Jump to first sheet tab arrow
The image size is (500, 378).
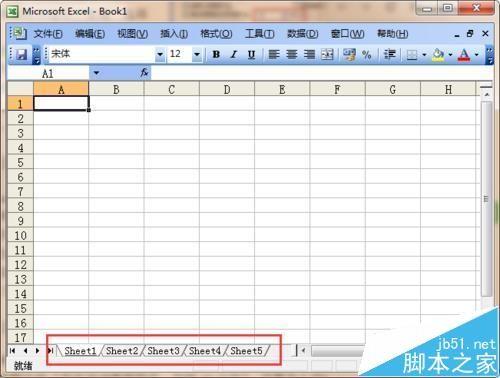point(12,350)
